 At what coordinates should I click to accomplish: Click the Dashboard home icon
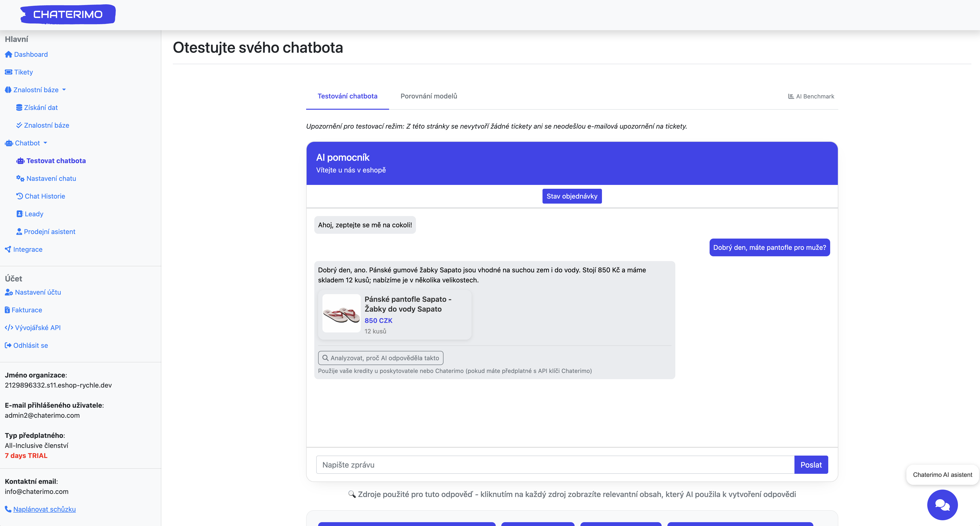(8, 54)
